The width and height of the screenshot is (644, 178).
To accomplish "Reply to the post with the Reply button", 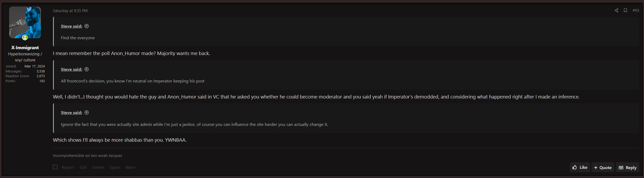I will (x=627, y=167).
